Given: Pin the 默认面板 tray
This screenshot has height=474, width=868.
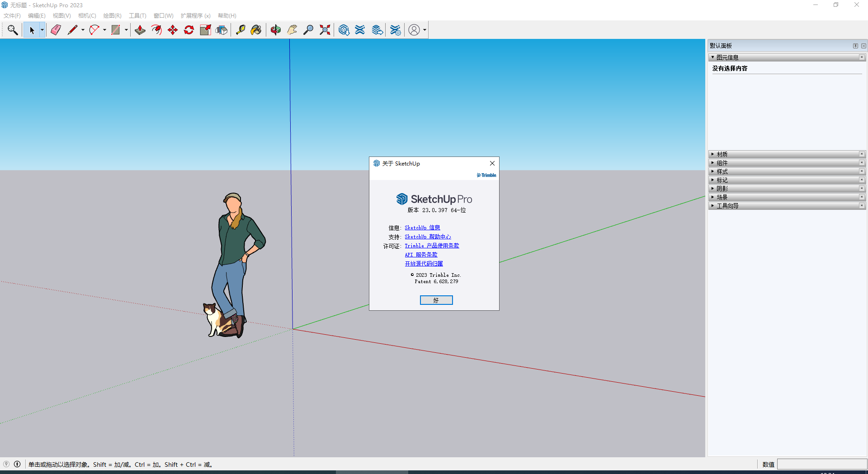Looking at the screenshot, I should (x=855, y=46).
